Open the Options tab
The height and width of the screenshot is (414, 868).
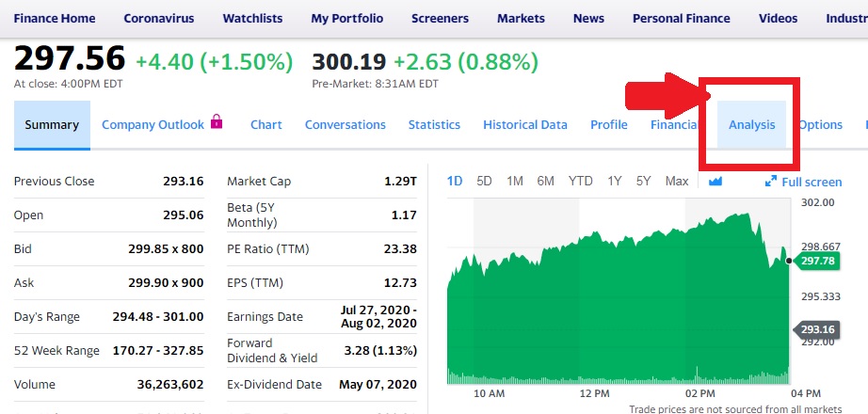click(821, 125)
